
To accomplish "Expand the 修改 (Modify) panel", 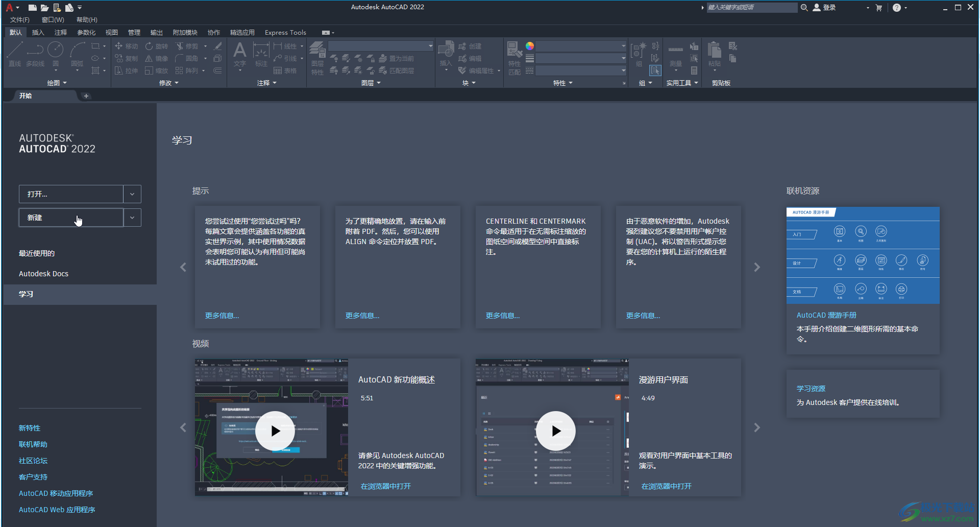I will [169, 83].
